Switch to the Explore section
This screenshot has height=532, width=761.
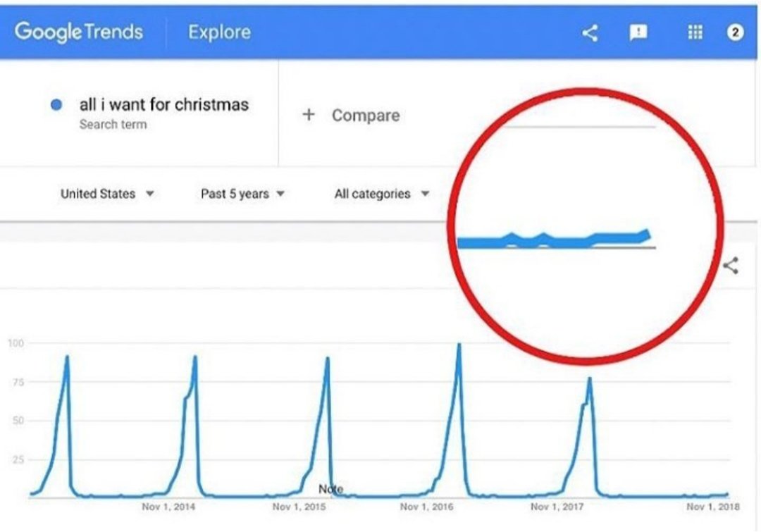pos(219,32)
